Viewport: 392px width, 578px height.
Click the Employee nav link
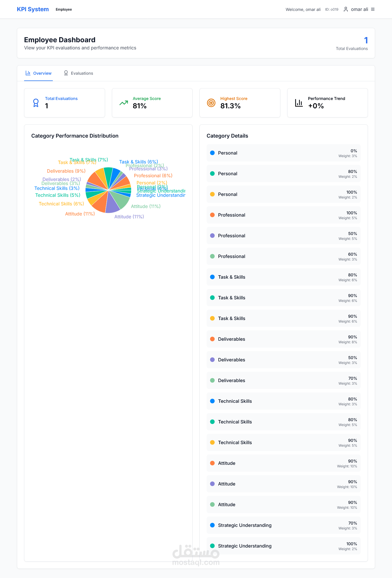(x=64, y=9)
